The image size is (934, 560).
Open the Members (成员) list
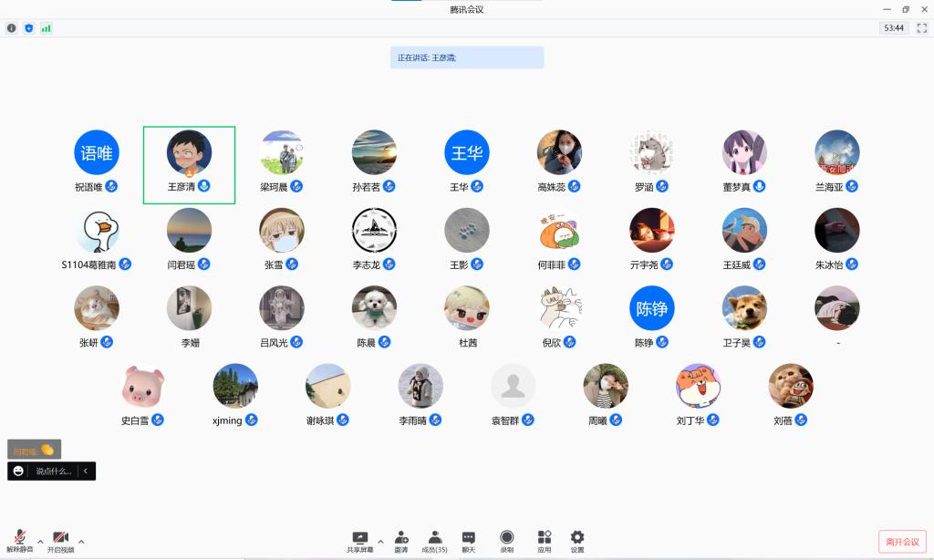[434, 541]
